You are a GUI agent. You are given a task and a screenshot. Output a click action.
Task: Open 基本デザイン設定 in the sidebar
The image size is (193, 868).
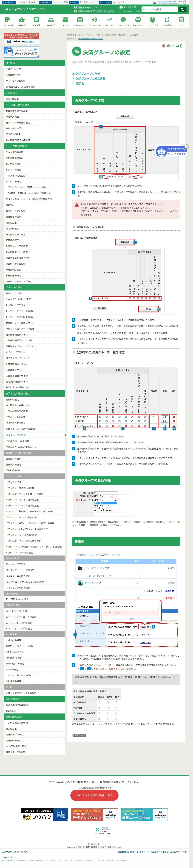(34, 293)
